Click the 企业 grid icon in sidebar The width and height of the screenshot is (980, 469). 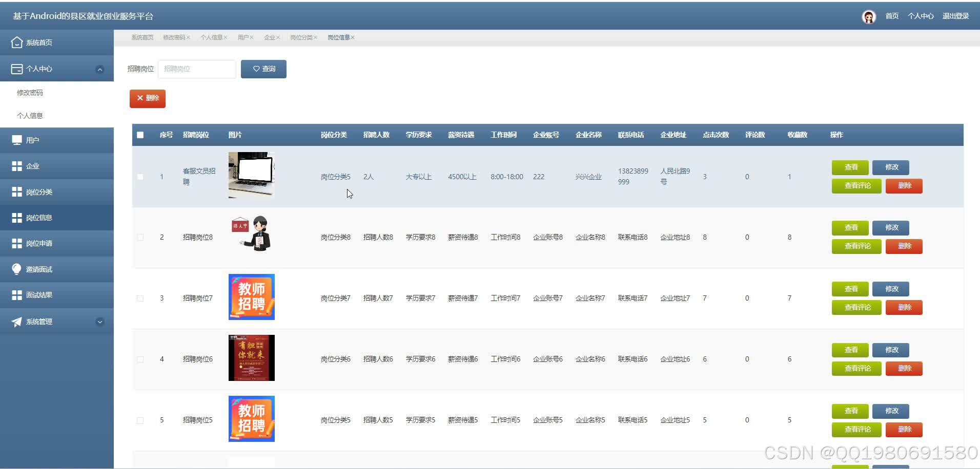[17, 166]
